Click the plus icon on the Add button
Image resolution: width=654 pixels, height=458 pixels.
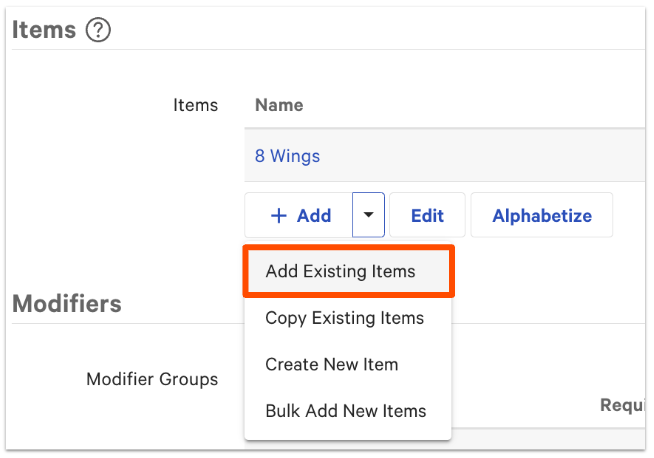[x=279, y=216]
